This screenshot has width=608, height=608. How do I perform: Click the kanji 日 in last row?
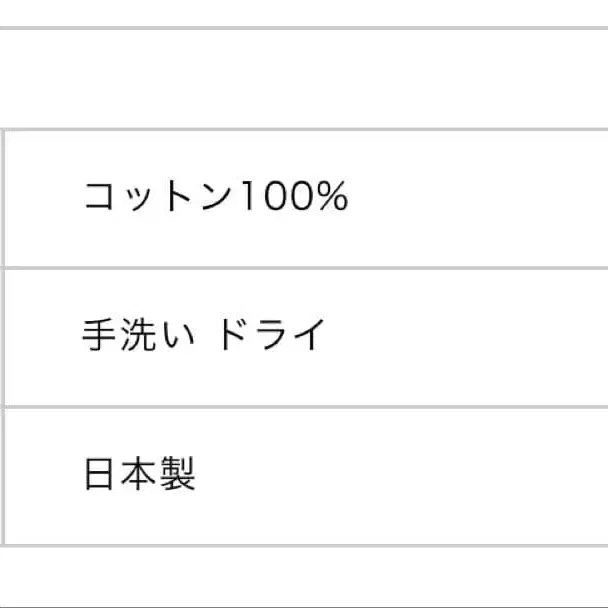point(100,473)
